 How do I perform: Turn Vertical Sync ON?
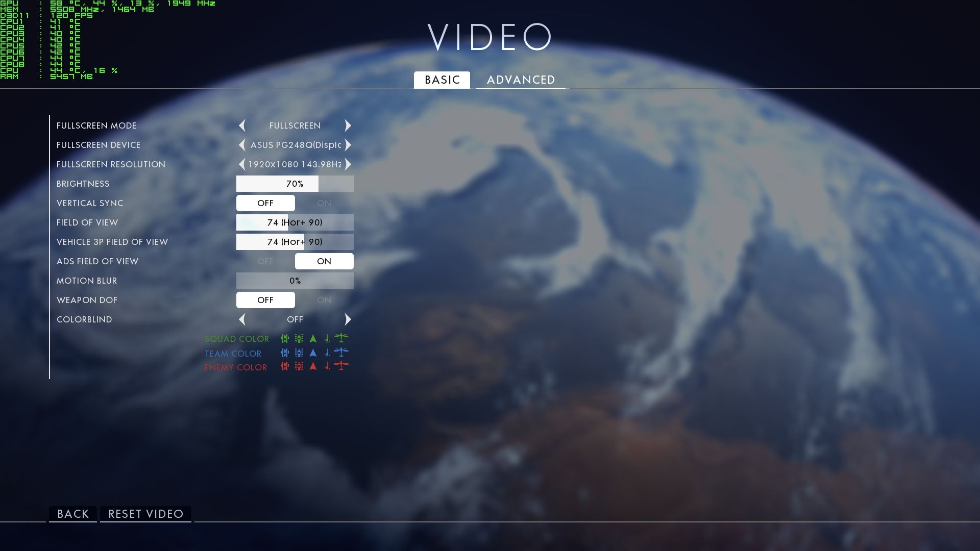(324, 203)
